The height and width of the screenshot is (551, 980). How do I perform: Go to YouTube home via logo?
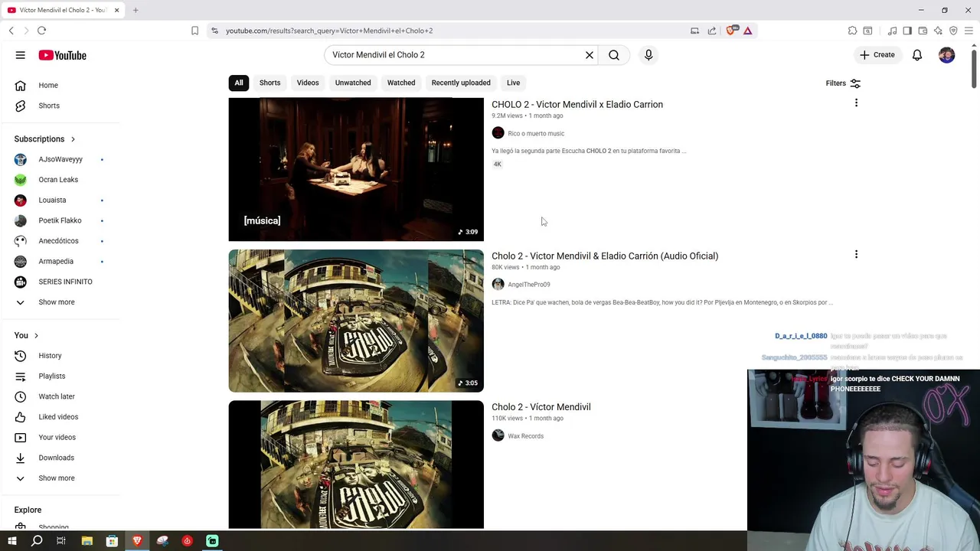62,55
